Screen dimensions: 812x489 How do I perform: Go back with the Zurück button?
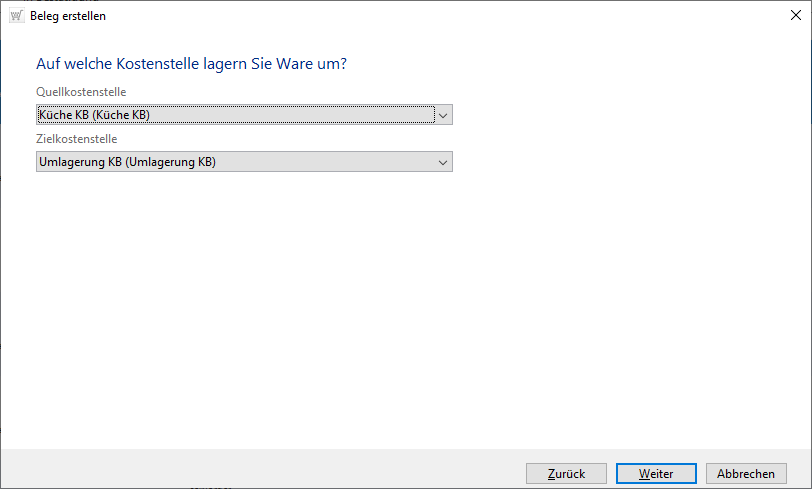click(x=565, y=473)
